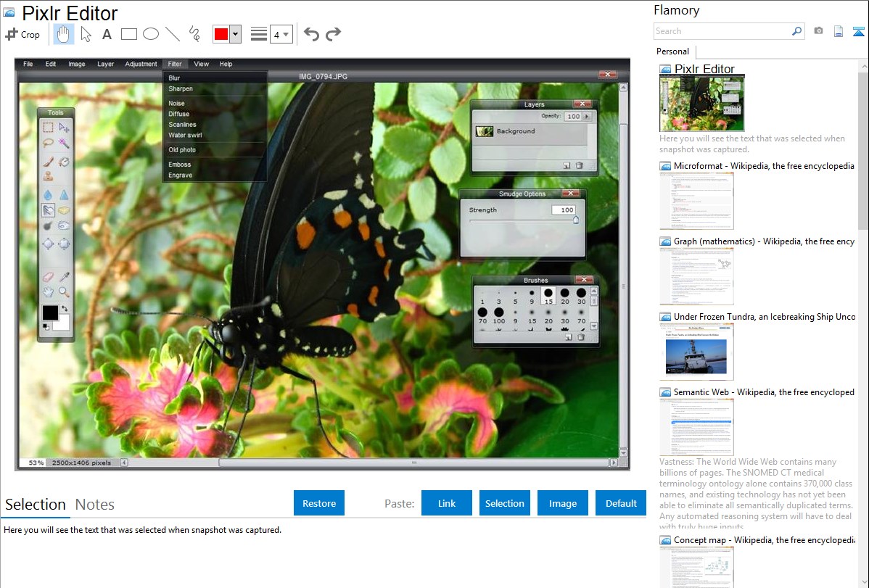
Task: Click the red color swatch
Action: [x=221, y=34]
